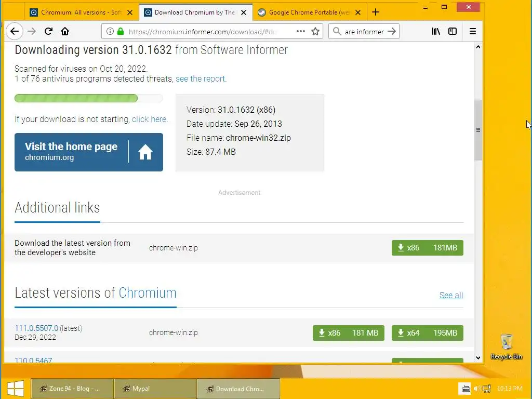Click the volume speaker tray icon
The height and width of the screenshot is (399, 532).
[477, 389]
